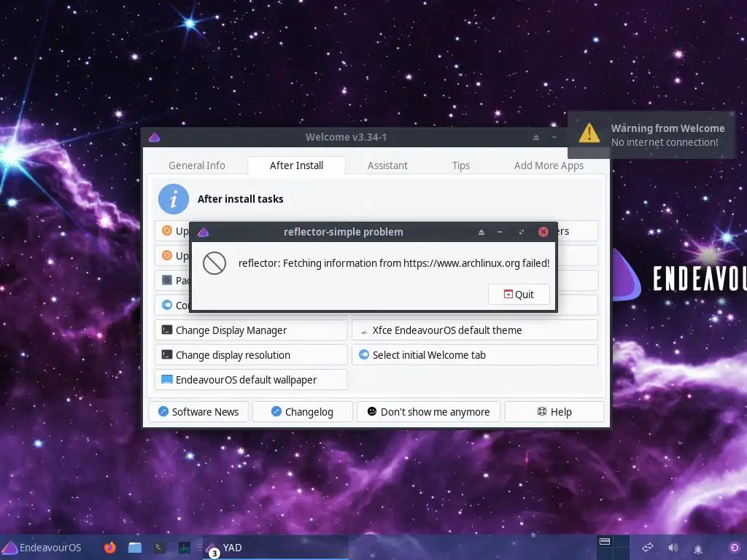Click the session logout icon in panel

(734, 548)
